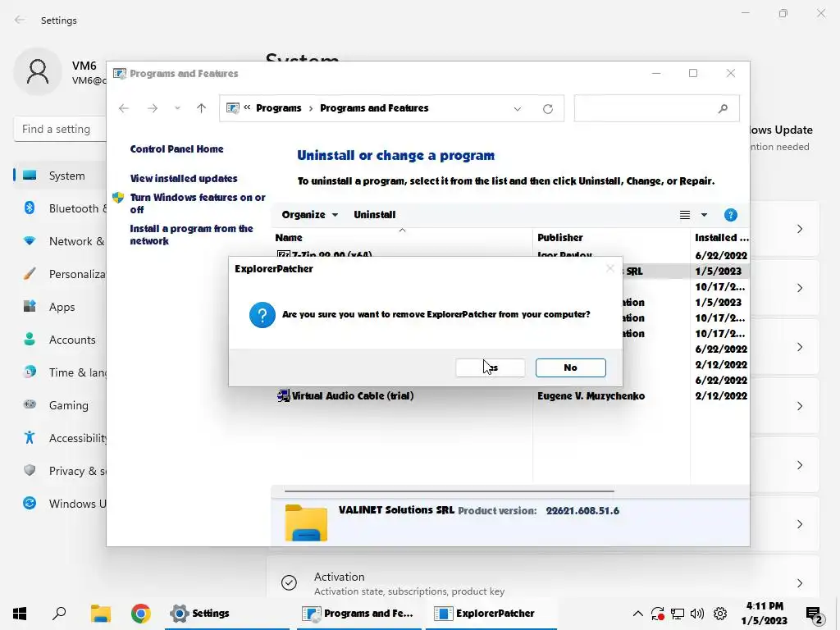840x630 pixels.
Task: Open Accessibility in Settings sidebar
Action: click(60, 438)
